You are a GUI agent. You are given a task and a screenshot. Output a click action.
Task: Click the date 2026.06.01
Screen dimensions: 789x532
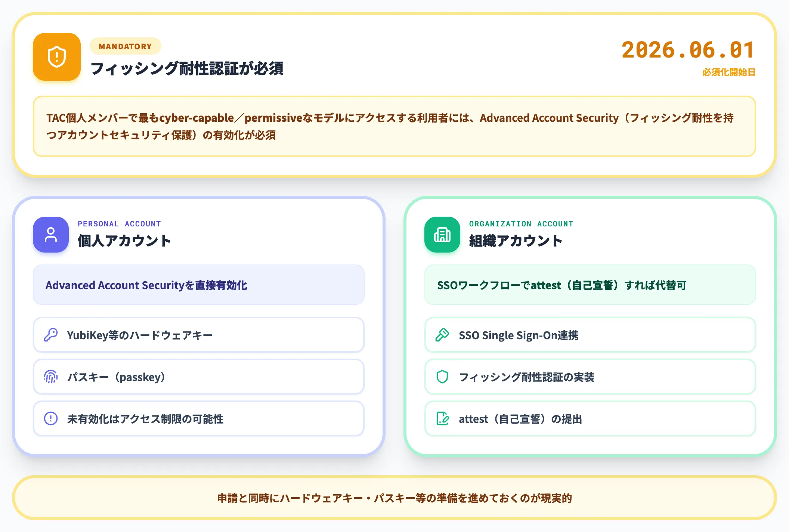point(688,50)
